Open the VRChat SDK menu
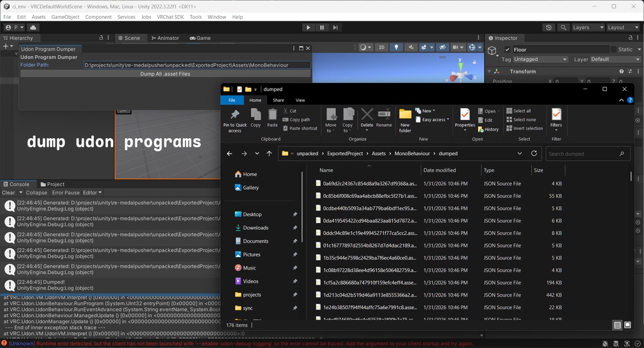The width and height of the screenshot is (644, 348). [x=170, y=17]
